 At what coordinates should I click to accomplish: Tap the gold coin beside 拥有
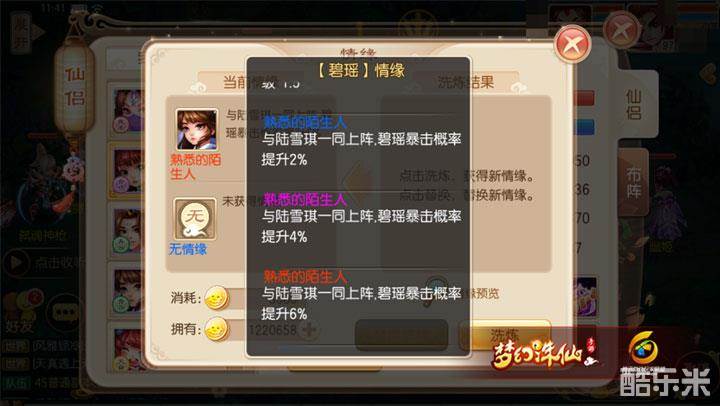point(216,329)
